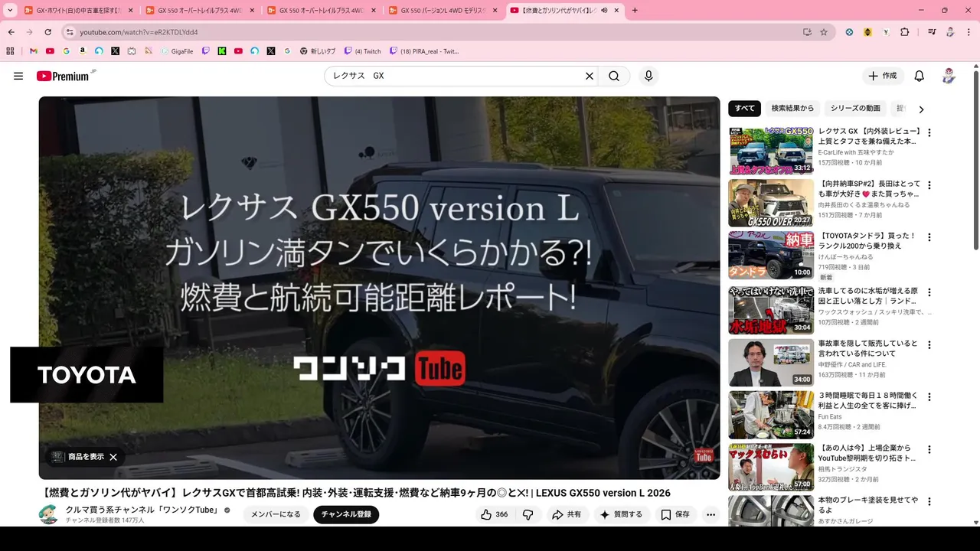
Task: Open 質問する ask button
Action: 622,514
